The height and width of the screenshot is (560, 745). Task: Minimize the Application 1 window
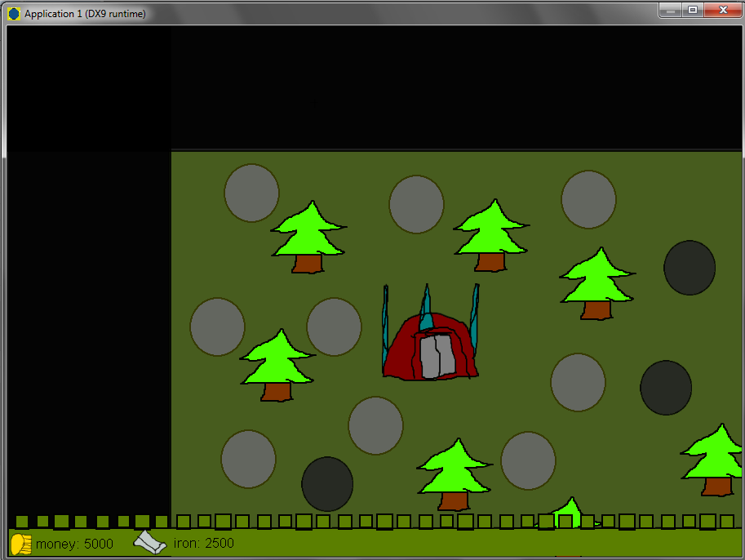click(x=671, y=10)
